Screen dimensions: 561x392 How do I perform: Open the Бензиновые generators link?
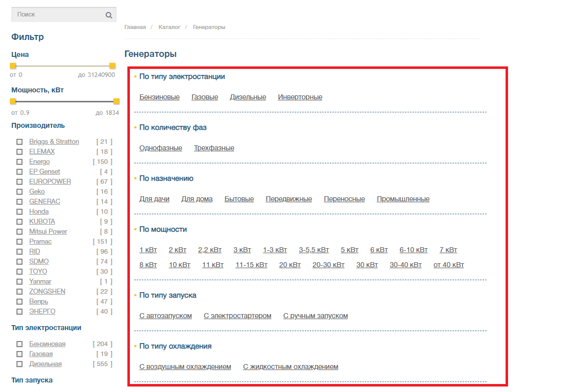click(159, 97)
